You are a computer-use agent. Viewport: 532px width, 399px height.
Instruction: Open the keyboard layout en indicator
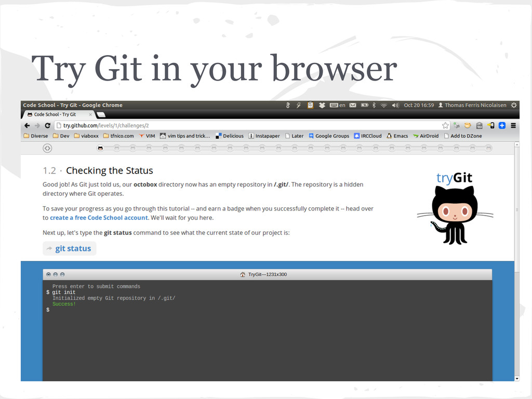(338, 105)
